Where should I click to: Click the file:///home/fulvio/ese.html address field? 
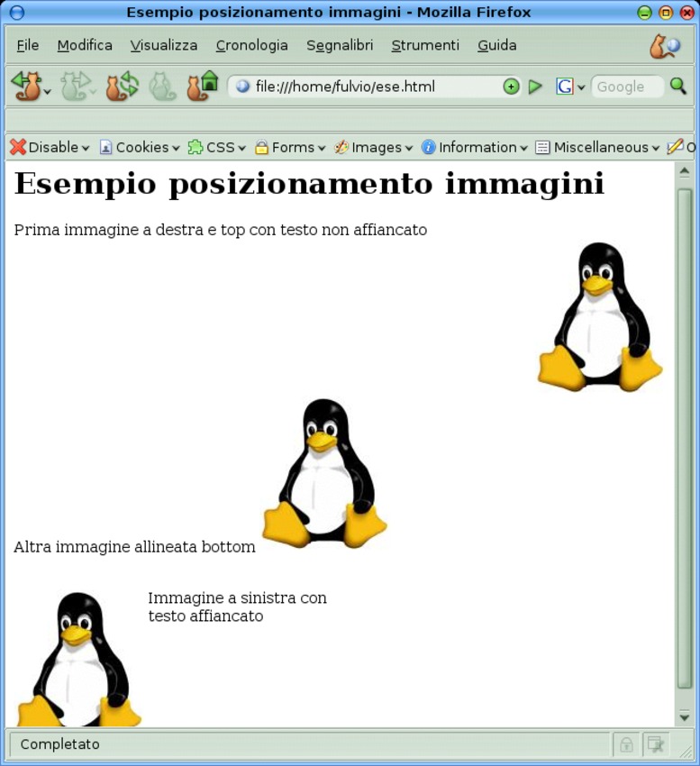point(375,87)
